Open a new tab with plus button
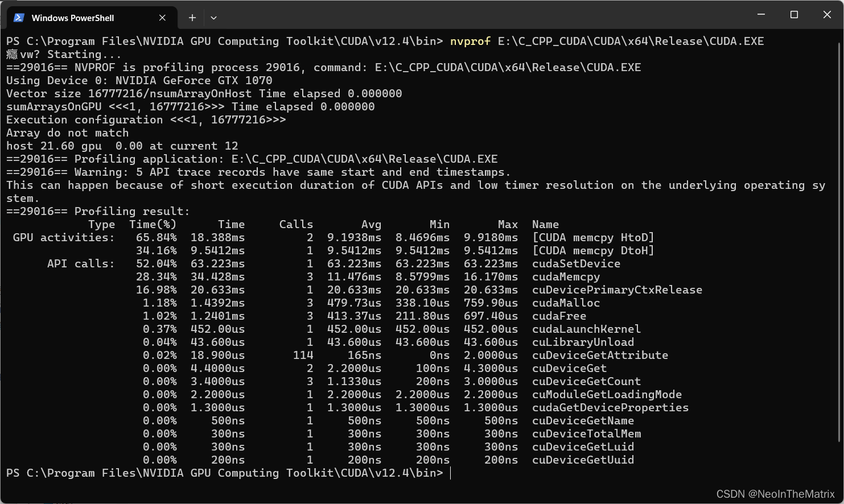 pyautogui.click(x=192, y=18)
